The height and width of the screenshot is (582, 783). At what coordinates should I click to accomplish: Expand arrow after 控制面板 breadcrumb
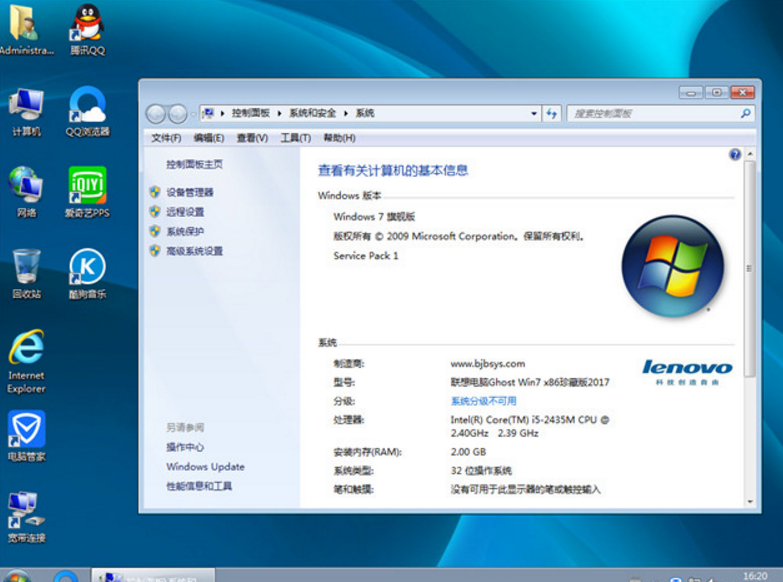tap(279, 113)
